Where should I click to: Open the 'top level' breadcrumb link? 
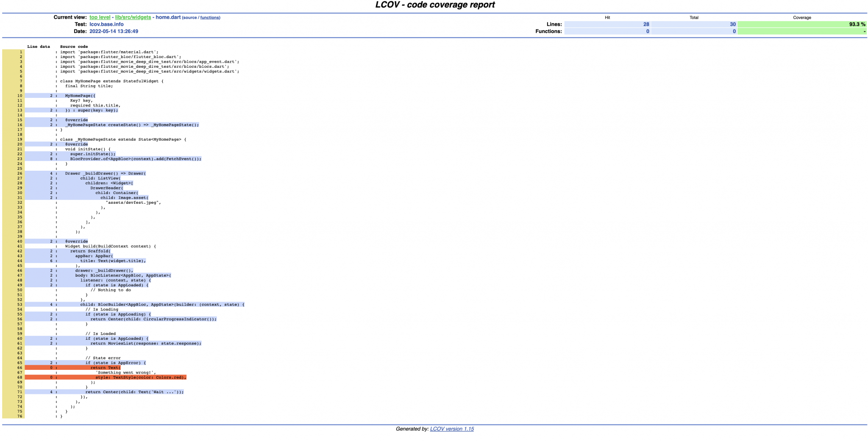100,17
